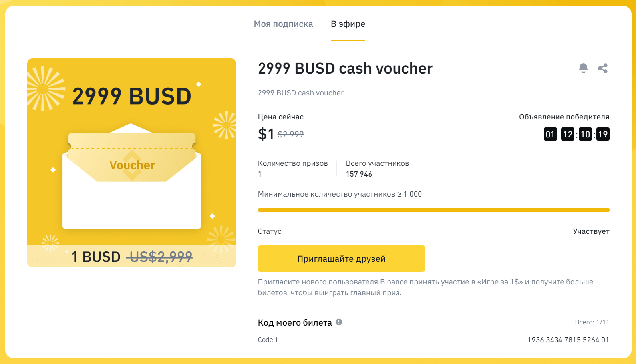This screenshot has height=364, width=636.
Task: Click the info icon beside Код моего билета
Action: click(339, 322)
